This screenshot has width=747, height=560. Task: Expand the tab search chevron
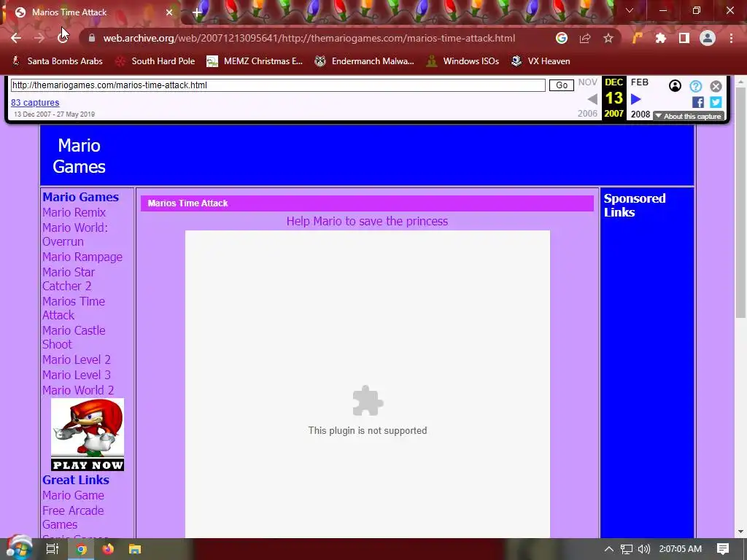tap(630, 10)
